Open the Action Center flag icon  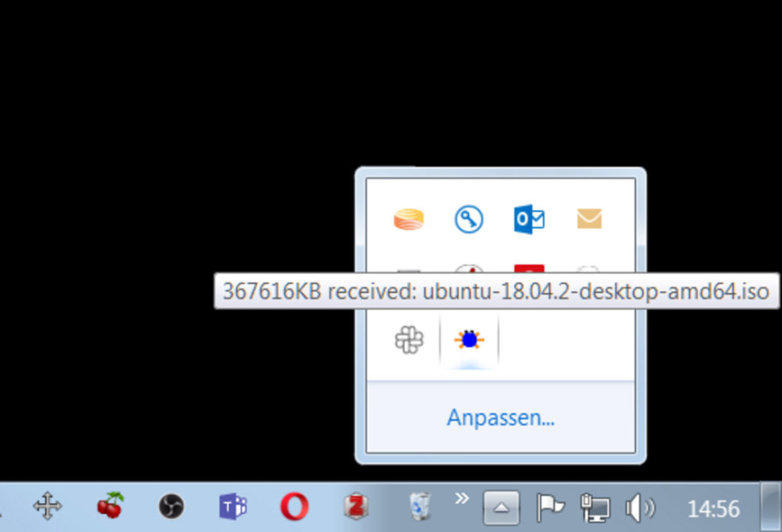pos(550,507)
